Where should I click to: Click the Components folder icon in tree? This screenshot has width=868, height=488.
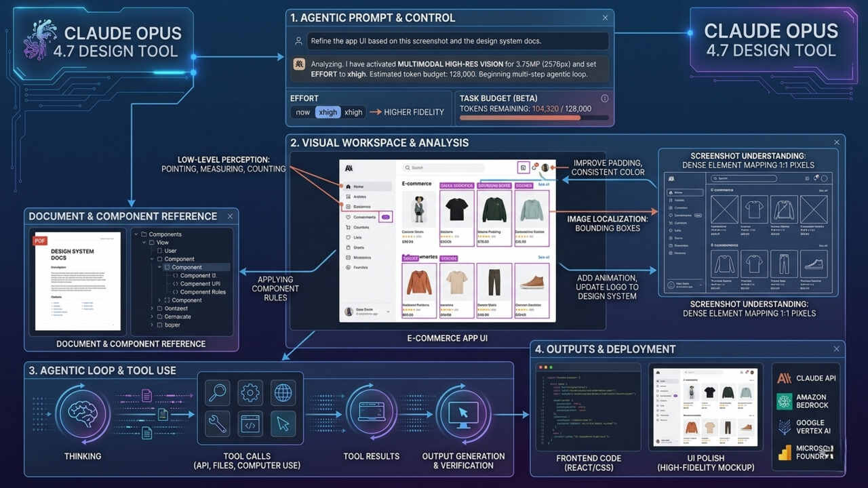click(x=144, y=235)
